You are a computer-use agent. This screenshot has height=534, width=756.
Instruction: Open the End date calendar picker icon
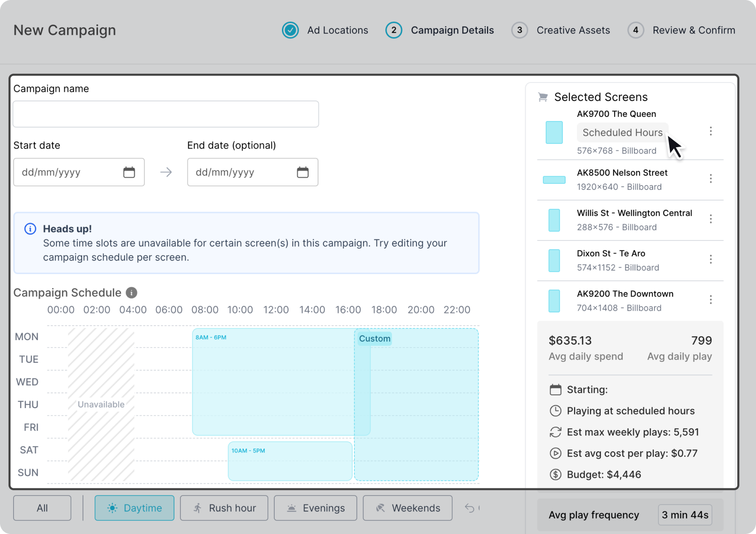pyautogui.click(x=303, y=172)
